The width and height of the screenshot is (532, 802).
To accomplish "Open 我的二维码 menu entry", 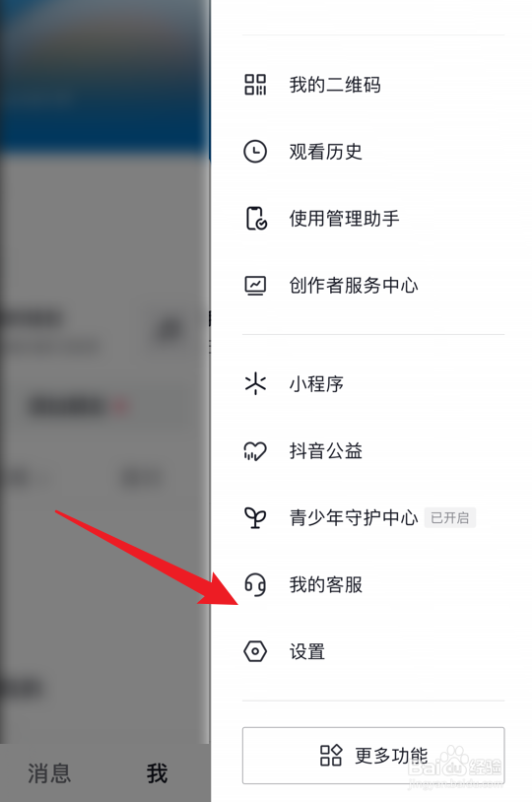I will coord(373,85).
